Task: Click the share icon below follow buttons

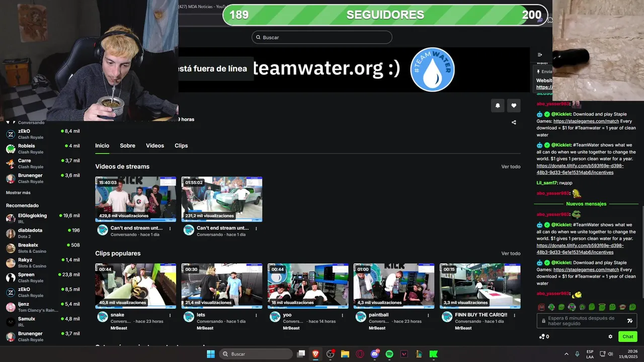Action: [x=514, y=122]
